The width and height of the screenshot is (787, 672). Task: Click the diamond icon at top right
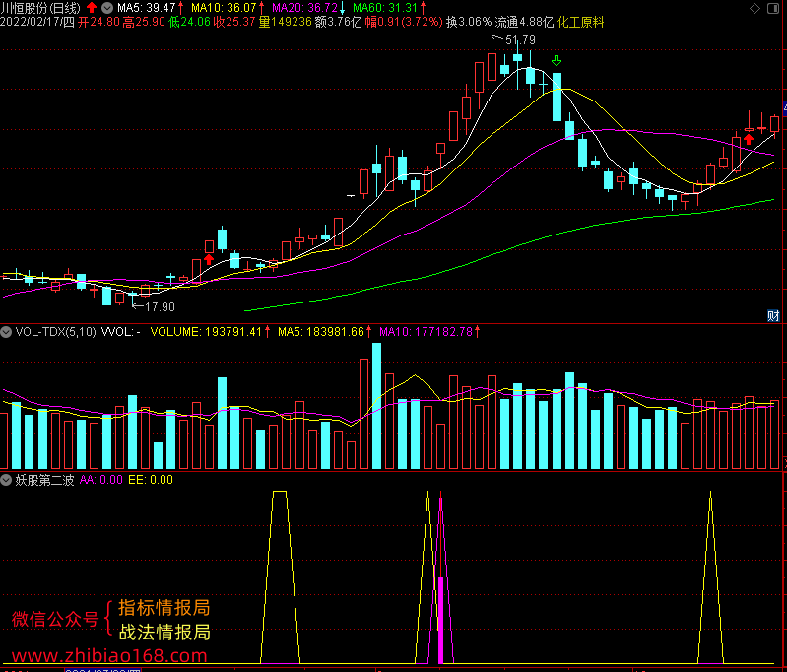[x=754, y=8]
